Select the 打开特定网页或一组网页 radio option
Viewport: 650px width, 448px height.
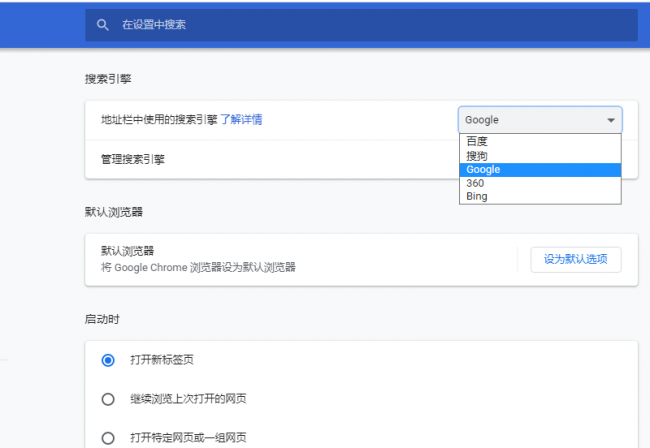click(x=108, y=438)
